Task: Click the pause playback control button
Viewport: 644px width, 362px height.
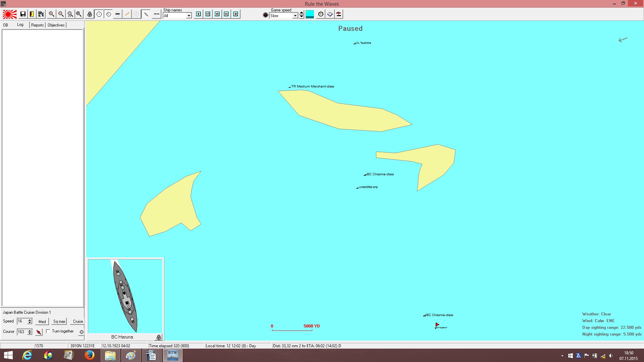Action: pos(236,14)
